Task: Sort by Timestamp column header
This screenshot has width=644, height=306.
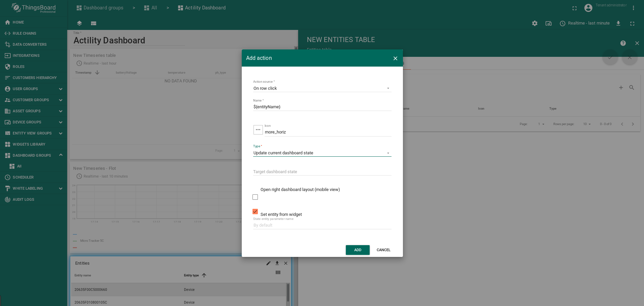Action: 83,73
